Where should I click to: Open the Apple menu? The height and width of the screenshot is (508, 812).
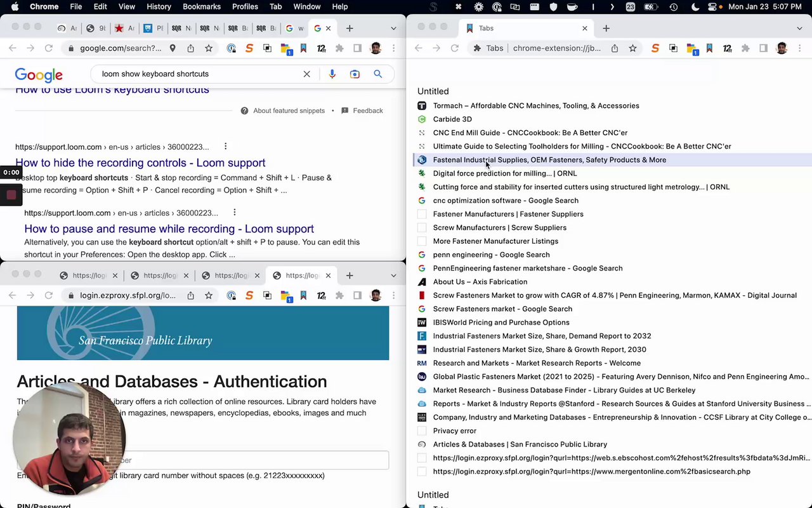tap(15, 7)
